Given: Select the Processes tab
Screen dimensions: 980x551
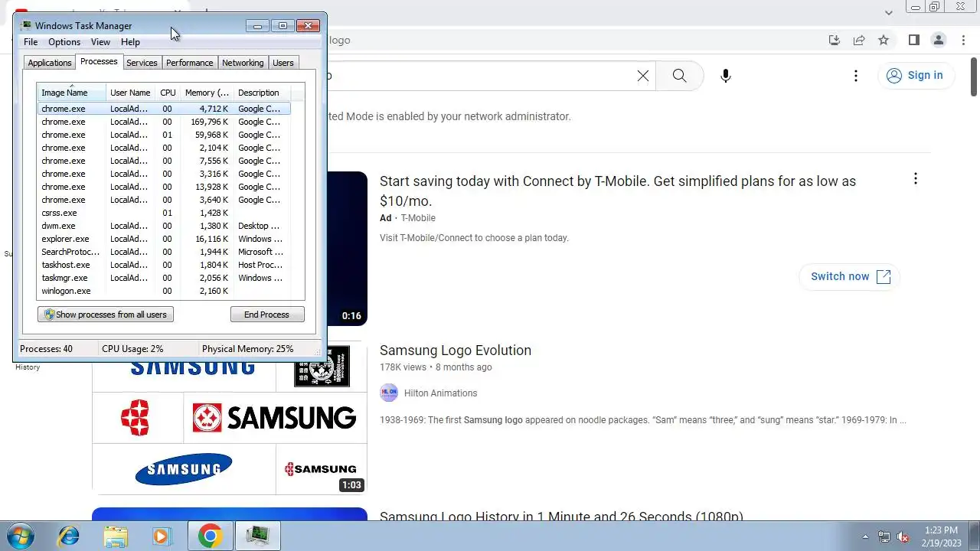Looking at the screenshot, I should (x=99, y=61).
